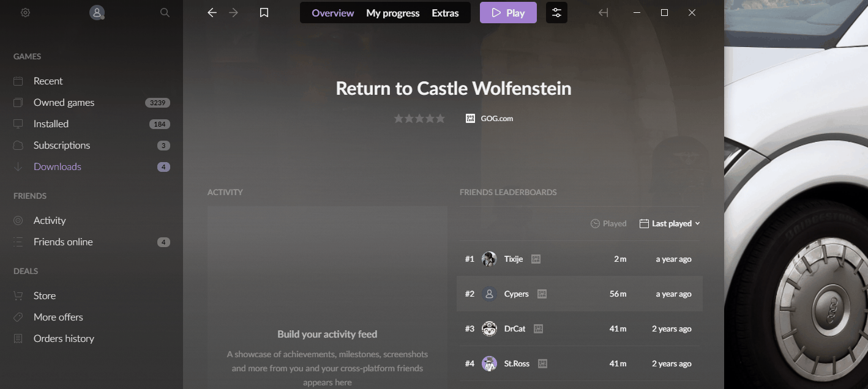Rate the game five stars
Screen dimensions: 868x389
point(440,119)
